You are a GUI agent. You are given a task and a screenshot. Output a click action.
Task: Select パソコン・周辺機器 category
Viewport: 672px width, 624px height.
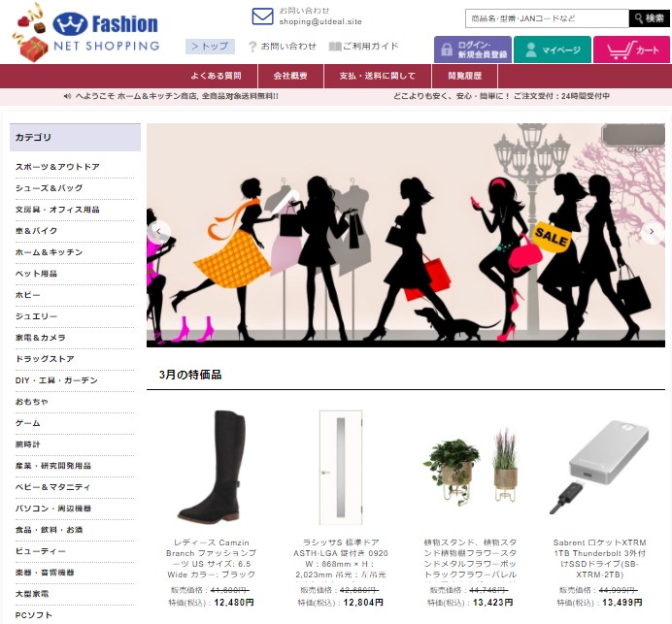(53, 509)
